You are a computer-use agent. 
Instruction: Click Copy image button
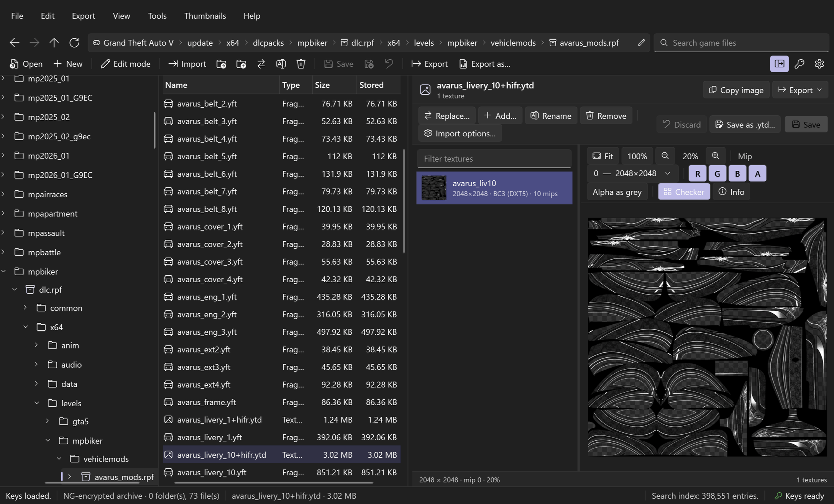pyautogui.click(x=736, y=90)
